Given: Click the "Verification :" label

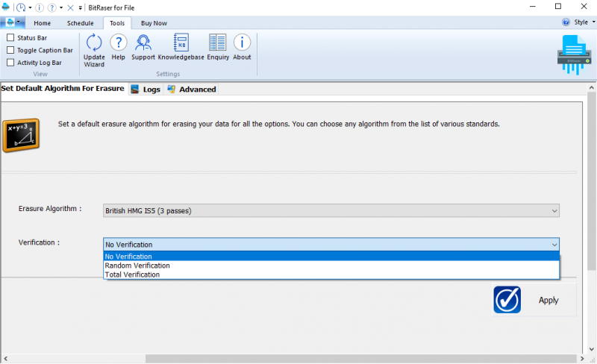Looking at the screenshot, I should tap(39, 242).
